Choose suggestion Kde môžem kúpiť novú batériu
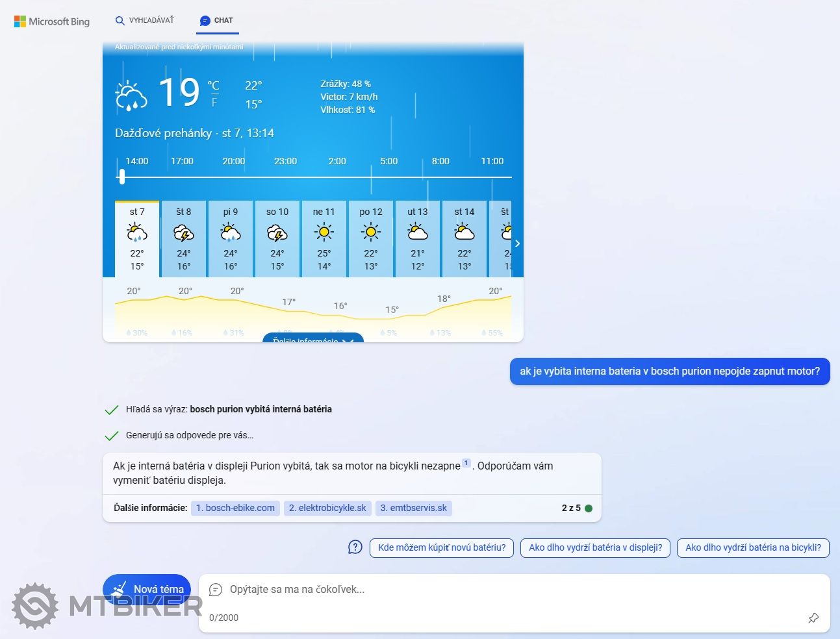The image size is (840, 639). point(442,547)
